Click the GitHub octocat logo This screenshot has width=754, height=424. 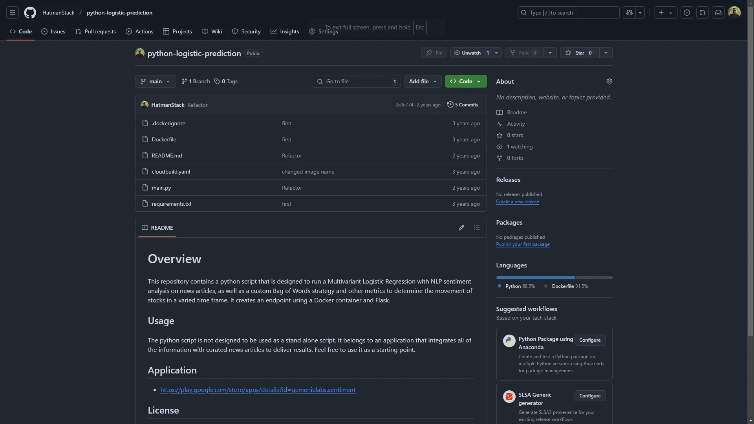(29, 12)
